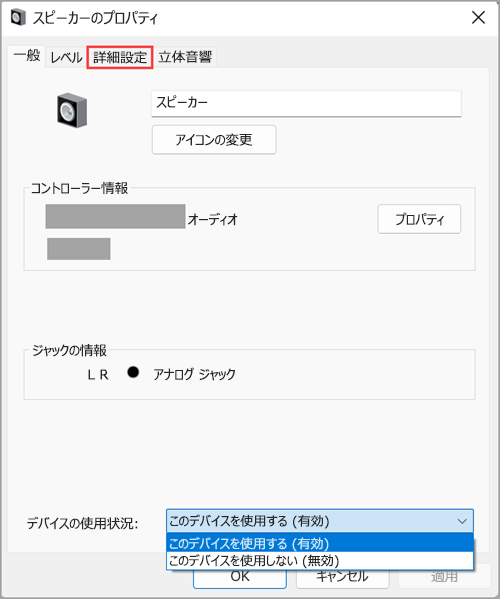Click the オーディオ controller text
This screenshot has width=500, height=599.
pyautogui.click(x=212, y=219)
